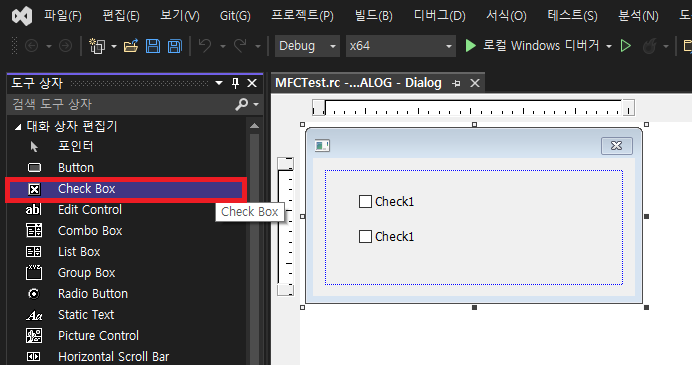Image resolution: width=692 pixels, height=365 pixels.
Task: Expand the debugger target dropdown arrow
Action: point(609,46)
